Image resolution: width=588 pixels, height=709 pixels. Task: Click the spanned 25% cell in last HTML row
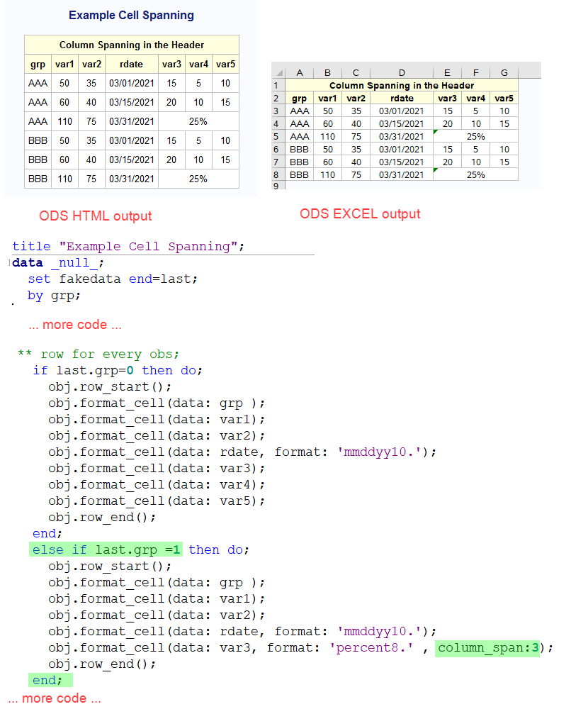tap(198, 179)
